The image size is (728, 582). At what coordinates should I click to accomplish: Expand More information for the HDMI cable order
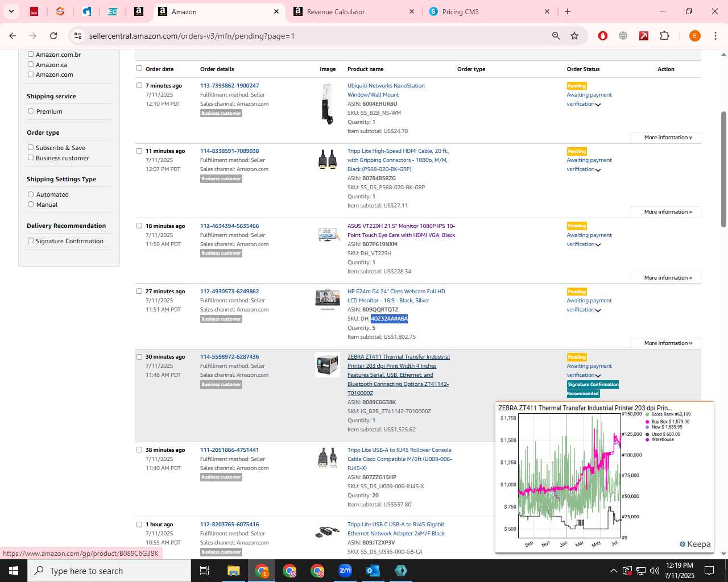[x=666, y=212]
